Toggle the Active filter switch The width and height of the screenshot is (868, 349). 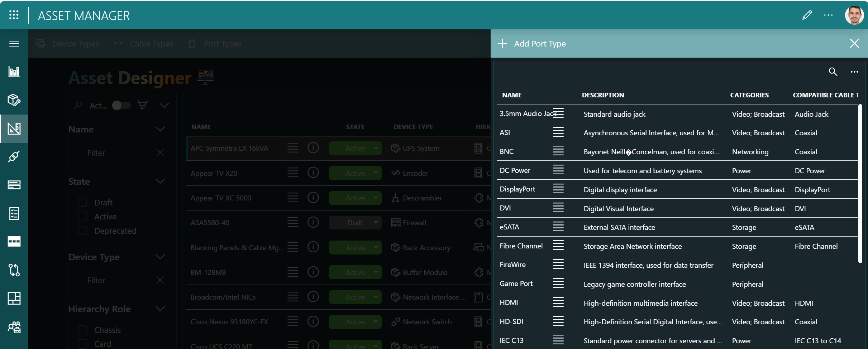tap(121, 105)
